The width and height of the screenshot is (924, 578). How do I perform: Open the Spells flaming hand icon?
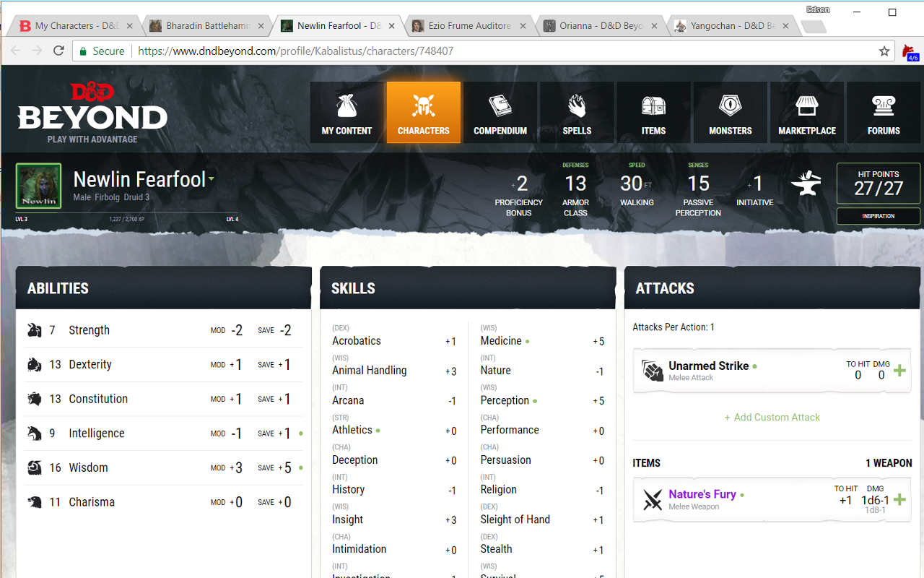coord(577,106)
